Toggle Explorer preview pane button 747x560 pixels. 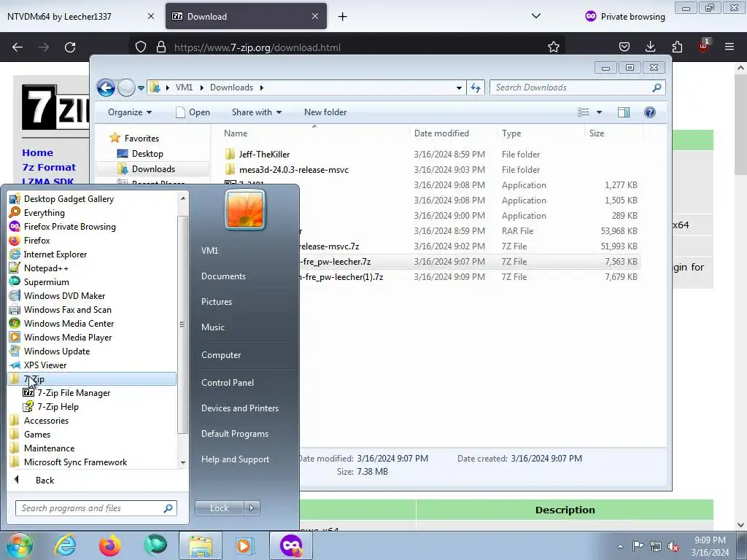pos(623,112)
